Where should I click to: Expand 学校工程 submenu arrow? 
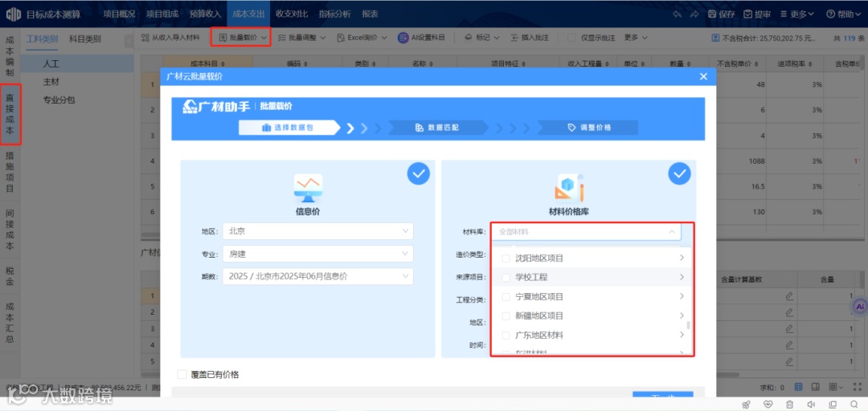click(682, 277)
